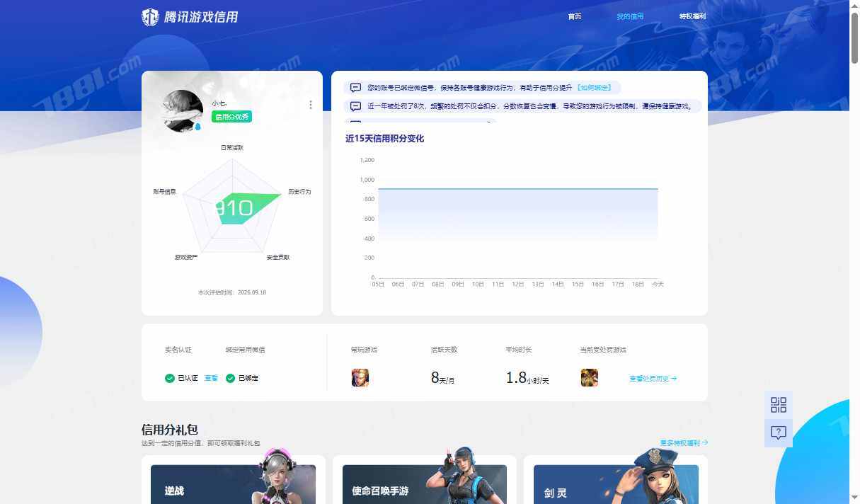This screenshot has width=860, height=504.
Task: Click the 日常活跃 radar label
Action: point(232,148)
